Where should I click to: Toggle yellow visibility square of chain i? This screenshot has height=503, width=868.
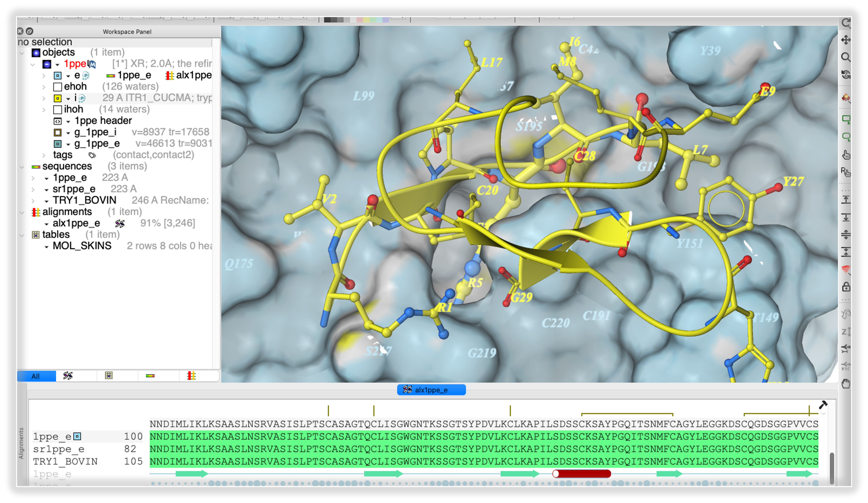point(58,98)
